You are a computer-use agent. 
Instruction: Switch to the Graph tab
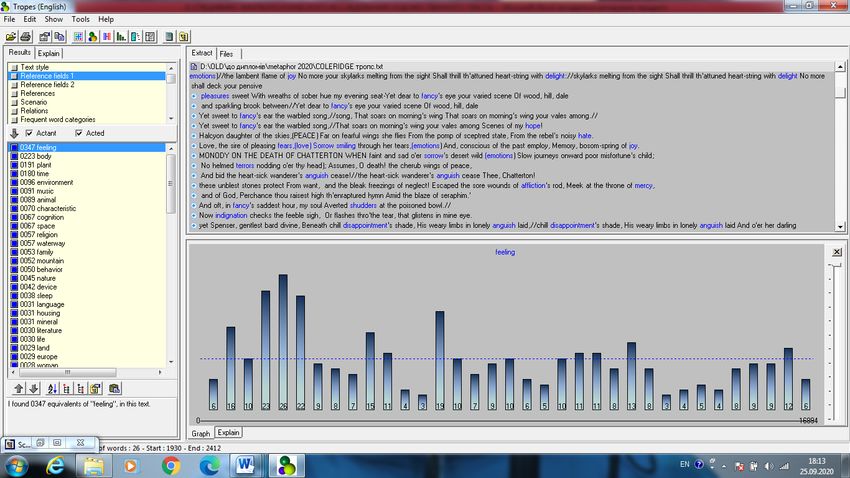pos(201,434)
